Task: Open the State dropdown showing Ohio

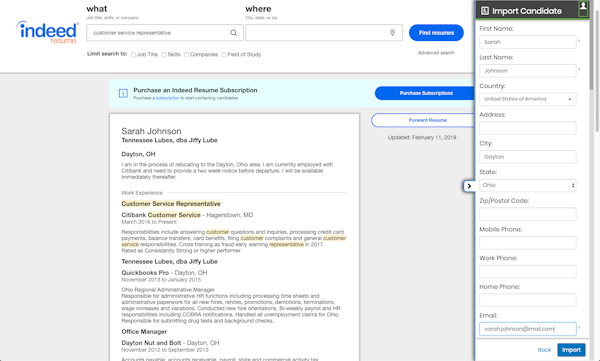Action: coord(528,185)
